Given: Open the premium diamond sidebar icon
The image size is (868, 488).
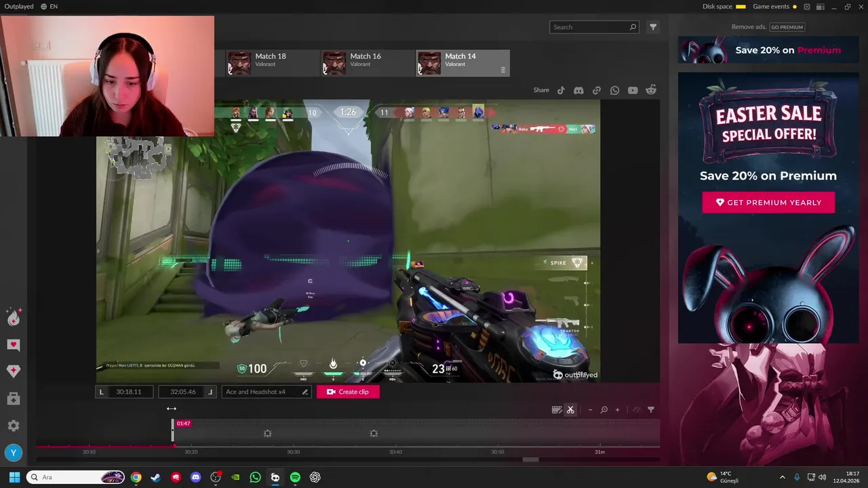Looking at the screenshot, I should (14, 371).
